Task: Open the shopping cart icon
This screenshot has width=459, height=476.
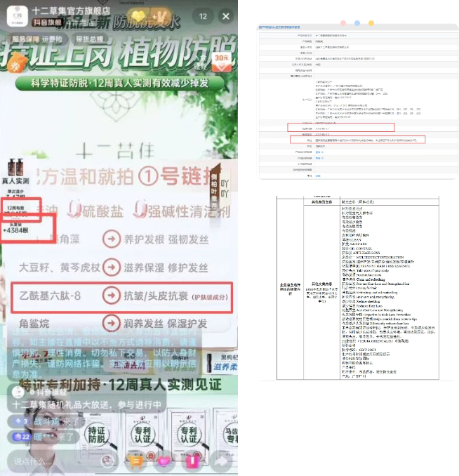Action: point(136,461)
